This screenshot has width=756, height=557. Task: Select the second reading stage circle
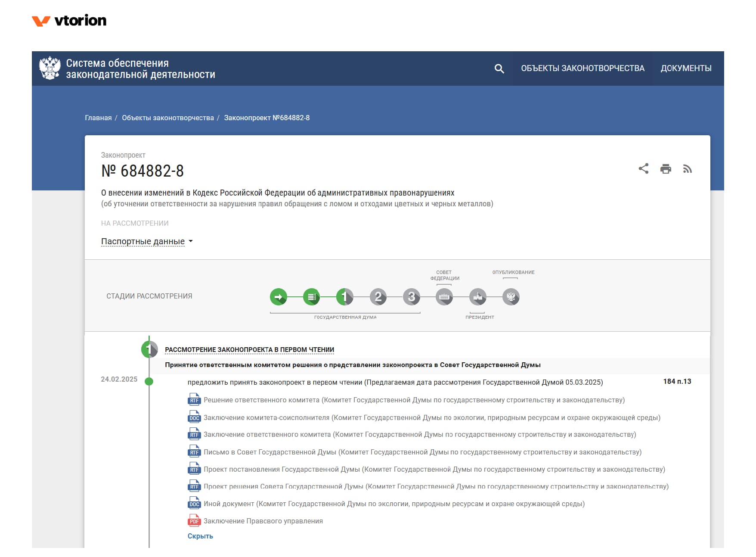pos(378,297)
